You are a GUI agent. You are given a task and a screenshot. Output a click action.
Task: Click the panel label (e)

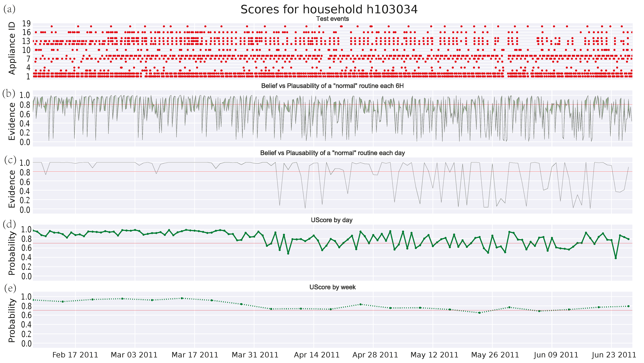[10, 288]
